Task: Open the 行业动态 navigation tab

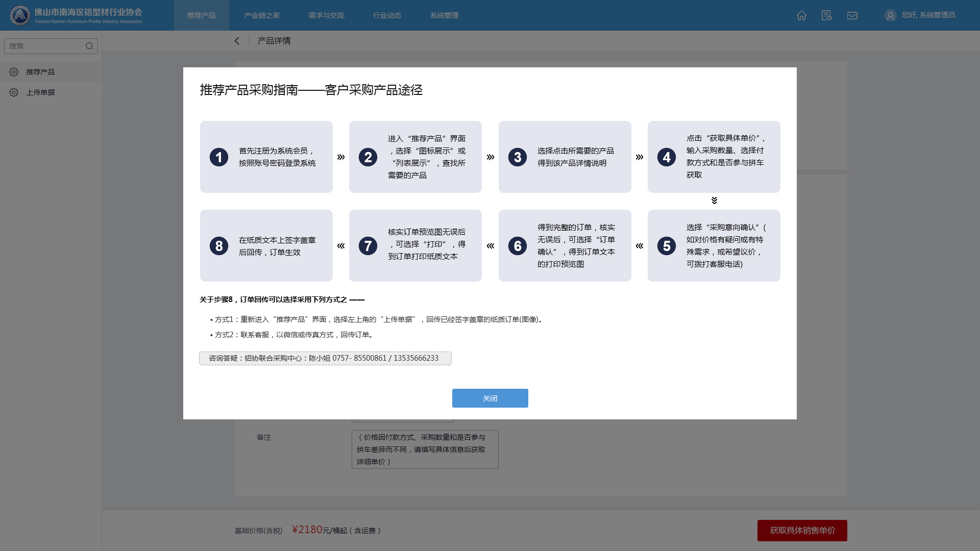Action: [x=387, y=15]
